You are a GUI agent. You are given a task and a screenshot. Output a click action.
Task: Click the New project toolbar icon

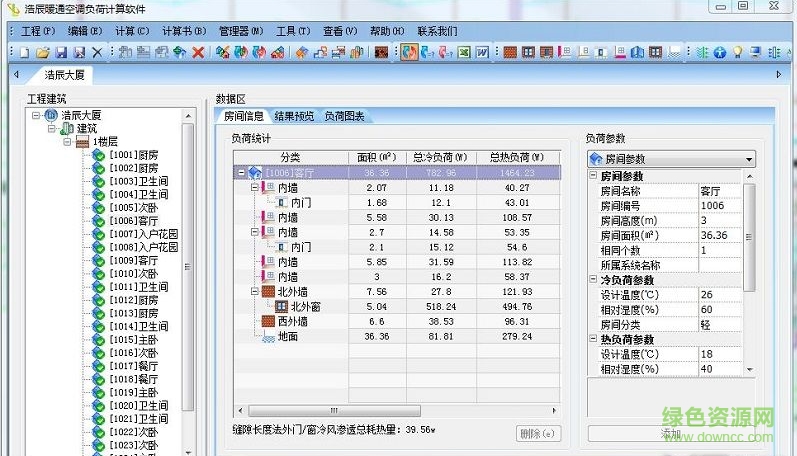[x=24, y=52]
